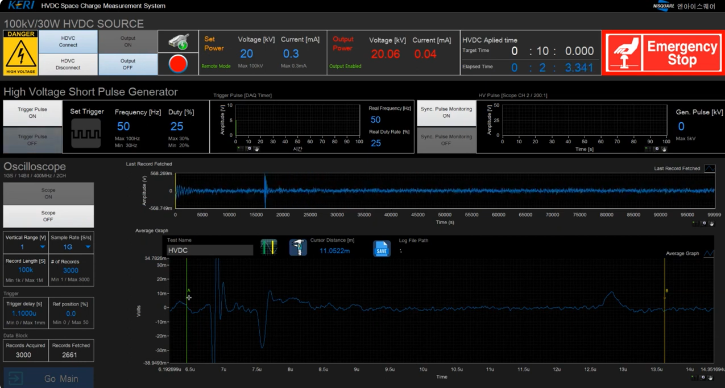Turn Sync. Pulse Monitoring OFF

point(446,140)
